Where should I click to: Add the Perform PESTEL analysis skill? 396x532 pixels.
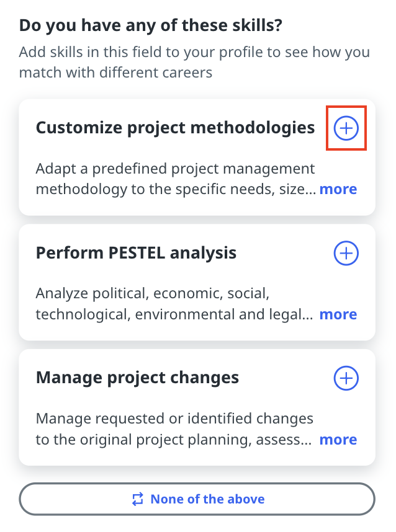(x=346, y=253)
